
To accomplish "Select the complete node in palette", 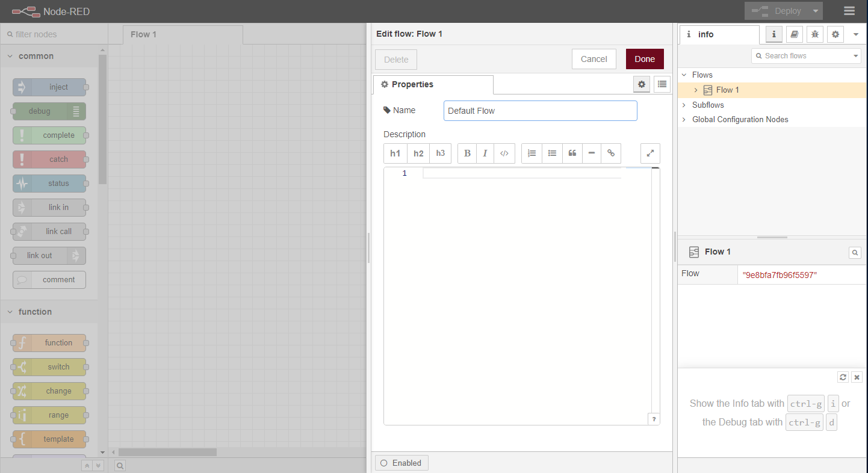I will [49, 135].
